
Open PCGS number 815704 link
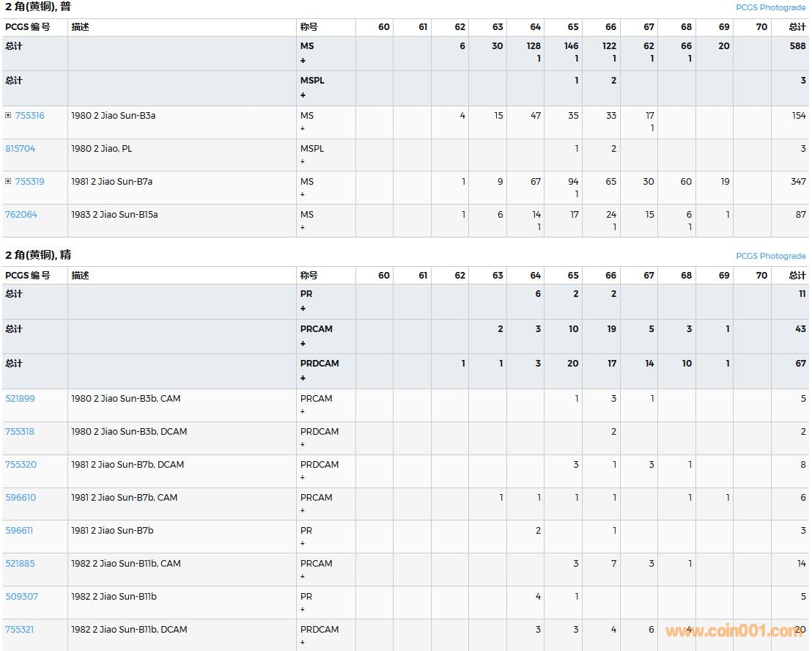pos(20,148)
